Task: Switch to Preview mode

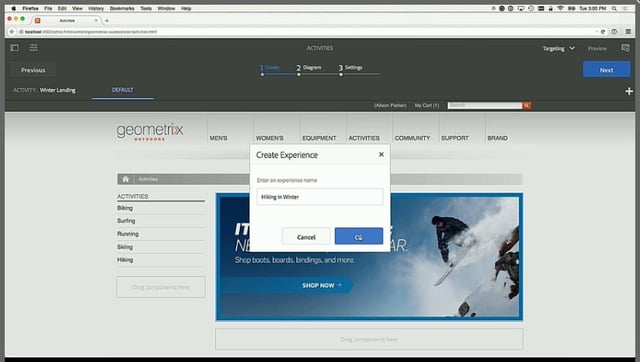Action: [x=597, y=48]
